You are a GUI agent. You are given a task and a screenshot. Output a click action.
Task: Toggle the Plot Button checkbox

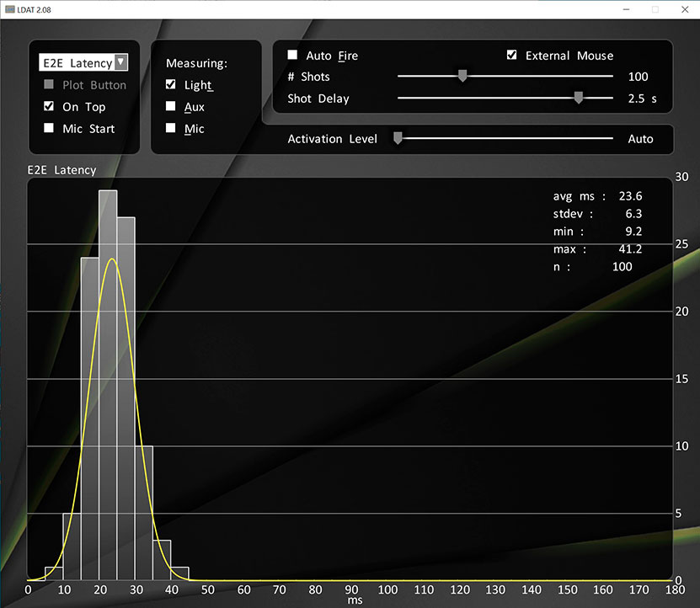(x=49, y=84)
